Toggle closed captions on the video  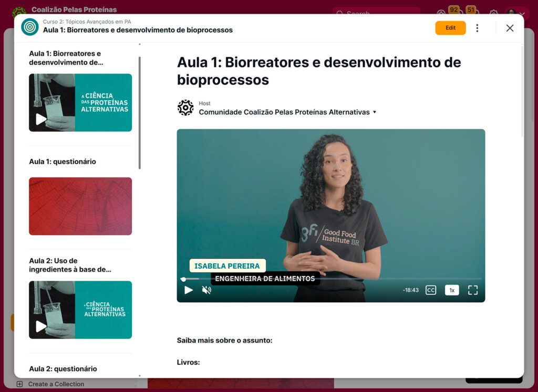click(x=431, y=290)
